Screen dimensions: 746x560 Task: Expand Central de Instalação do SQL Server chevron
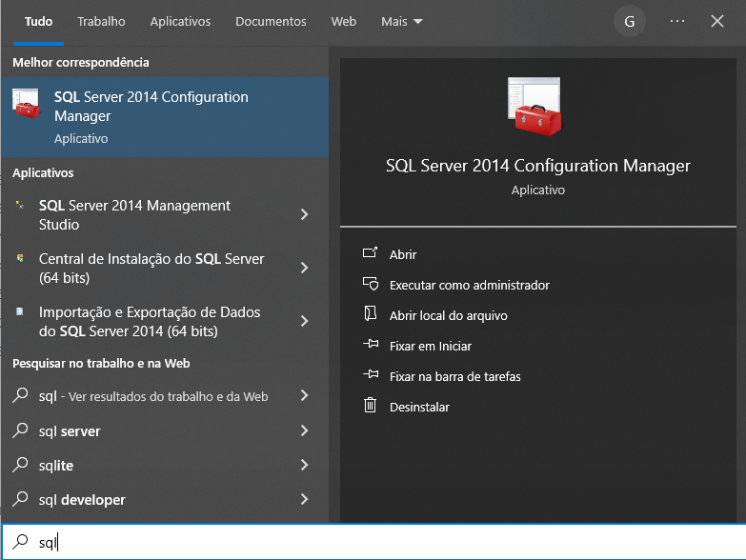pyautogui.click(x=305, y=268)
